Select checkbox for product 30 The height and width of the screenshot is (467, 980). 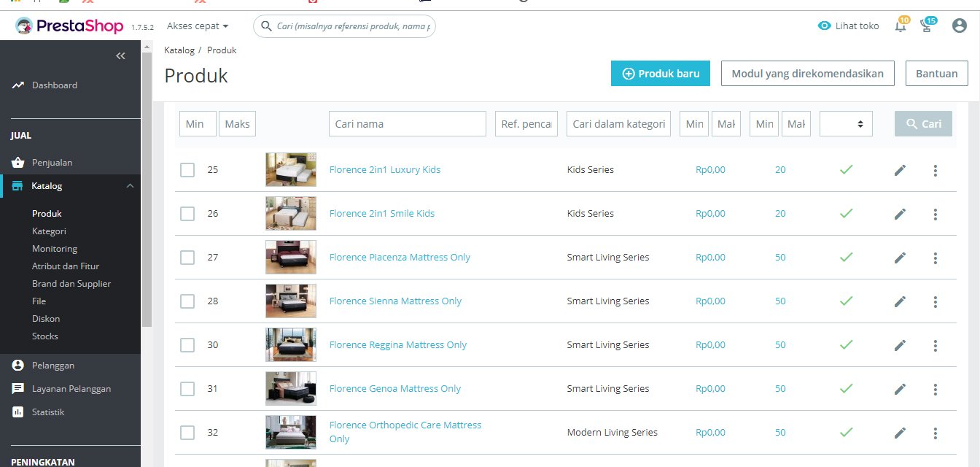pos(187,345)
